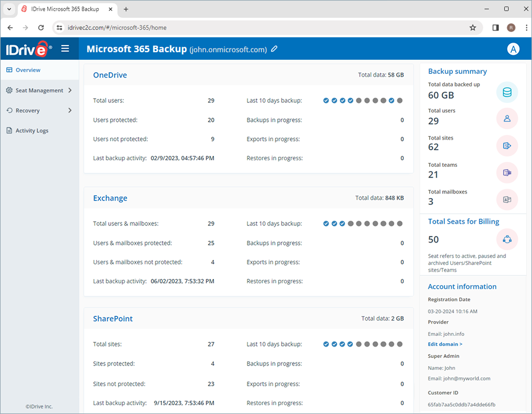Click the last SharePoint backup status dot
532x414 pixels.
click(400, 344)
